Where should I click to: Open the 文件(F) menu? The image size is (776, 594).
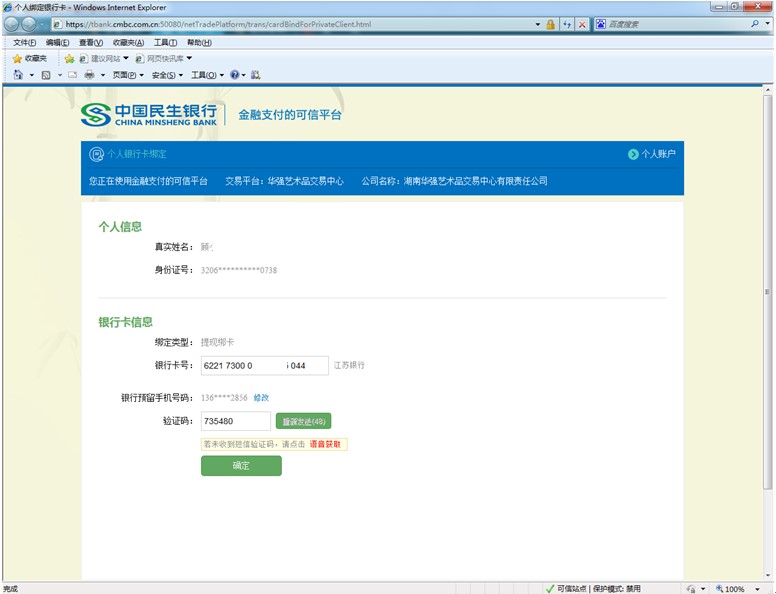click(x=24, y=43)
